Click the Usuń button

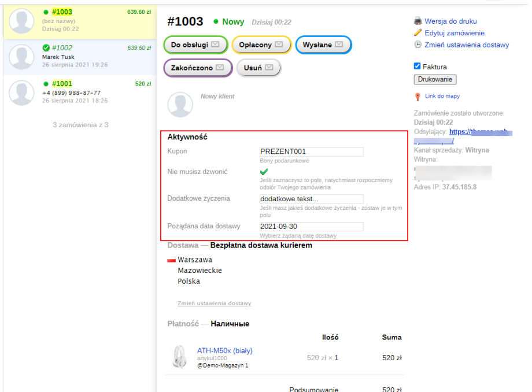coord(258,68)
